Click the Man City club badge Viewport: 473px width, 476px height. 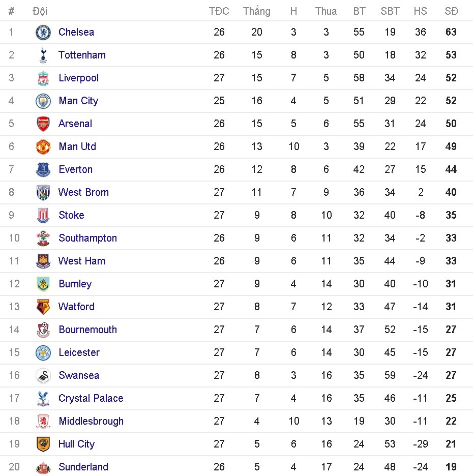click(x=43, y=101)
